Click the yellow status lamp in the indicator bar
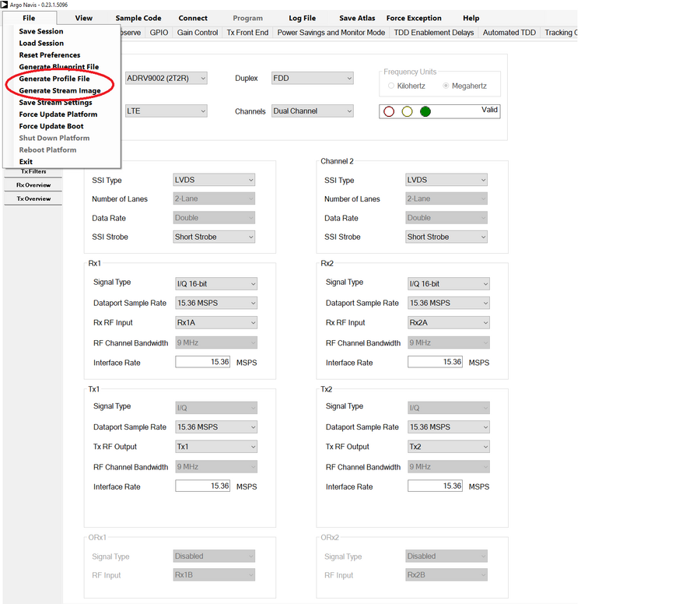 pyautogui.click(x=406, y=111)
